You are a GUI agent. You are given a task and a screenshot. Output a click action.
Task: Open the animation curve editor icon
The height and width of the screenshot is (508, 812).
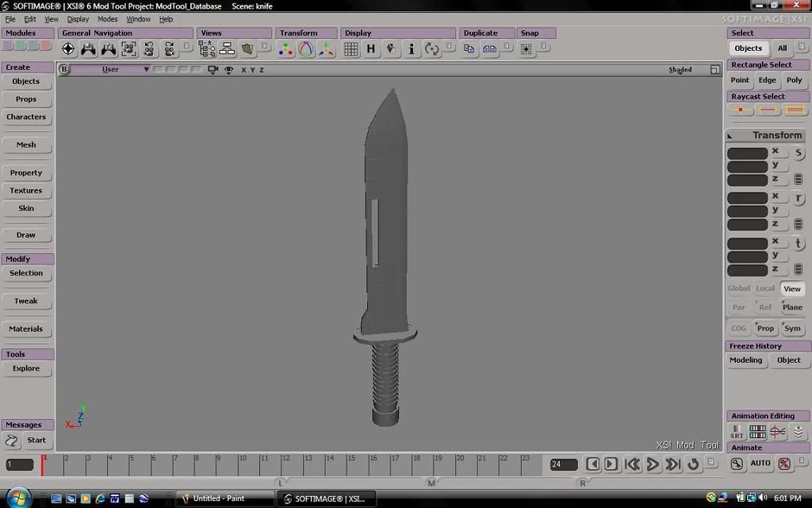coord(778,432)
